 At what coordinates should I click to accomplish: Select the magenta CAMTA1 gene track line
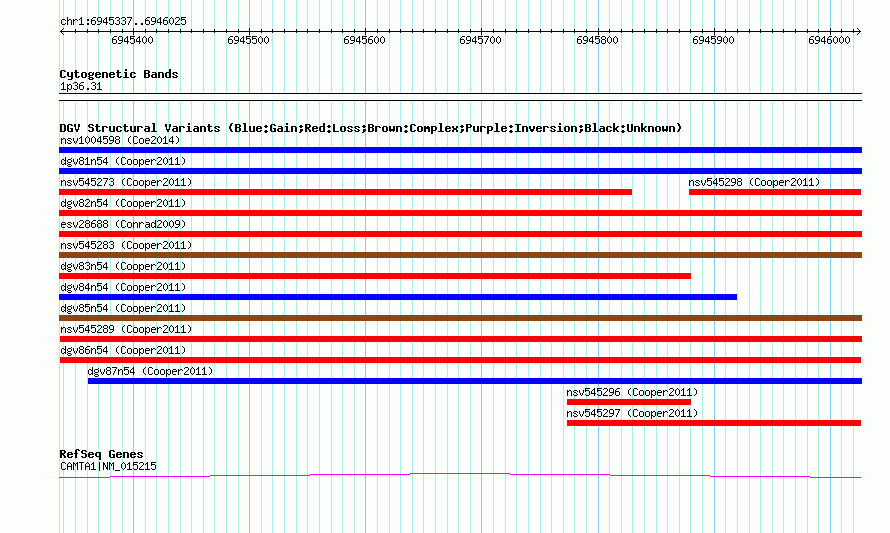point(460,476)
